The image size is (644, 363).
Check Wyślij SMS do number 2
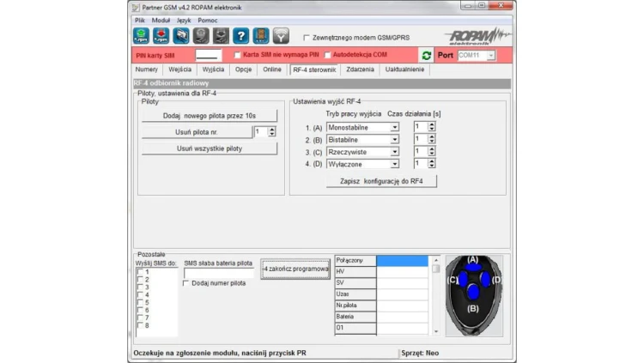coord(140,279)
